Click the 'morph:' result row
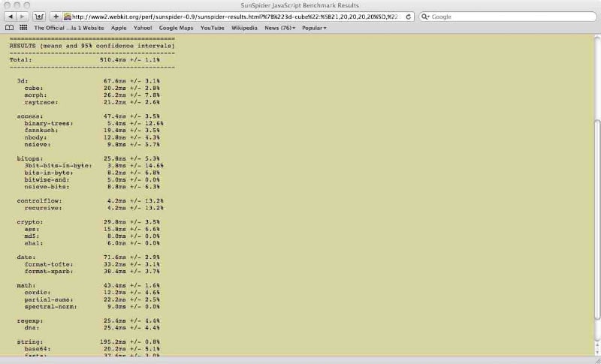 92,95
